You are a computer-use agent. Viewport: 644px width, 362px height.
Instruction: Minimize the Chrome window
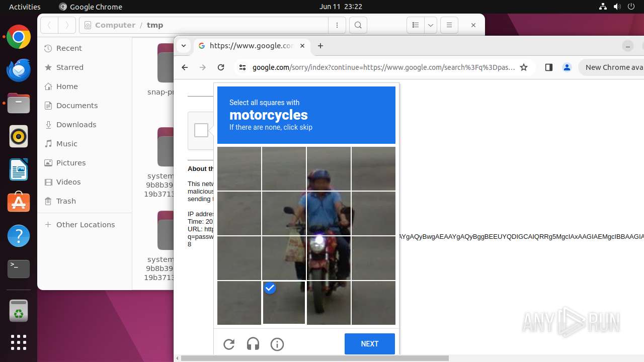(x=628, y=46)
